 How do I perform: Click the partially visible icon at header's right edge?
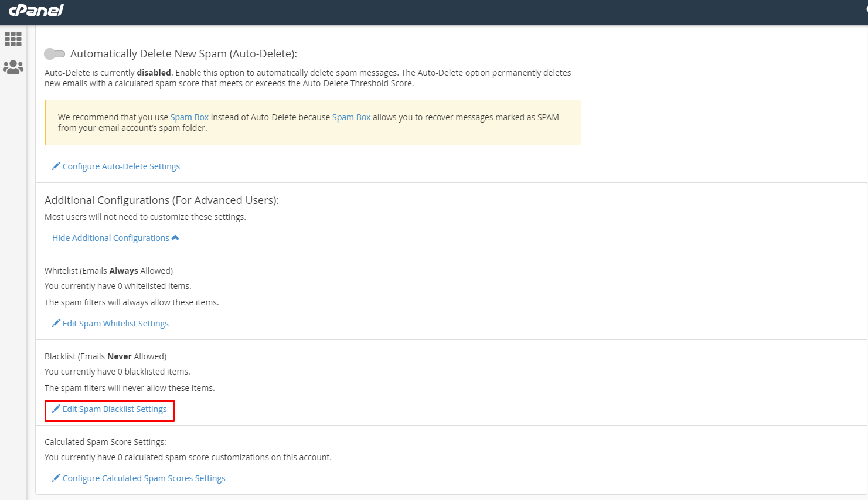[865, 10]
